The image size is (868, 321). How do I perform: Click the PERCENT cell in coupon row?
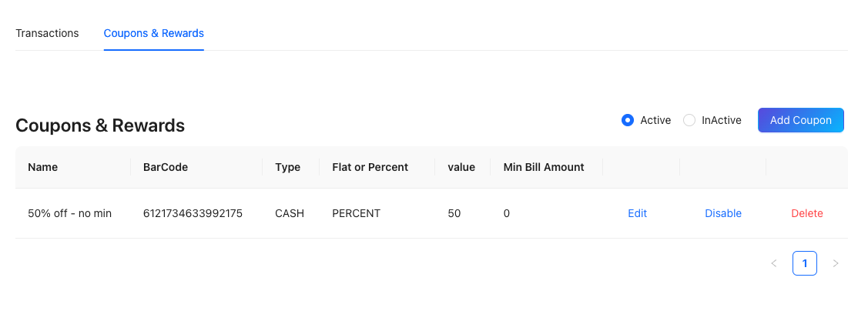click(356, 213)
